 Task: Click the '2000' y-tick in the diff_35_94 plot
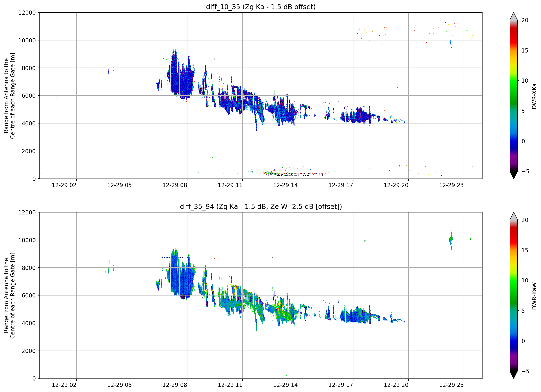29,351
